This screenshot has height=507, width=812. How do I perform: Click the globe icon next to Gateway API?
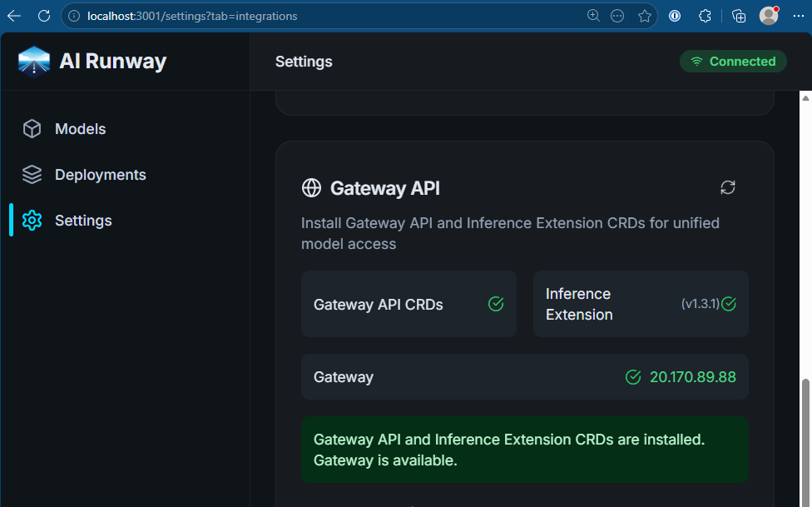311,187
